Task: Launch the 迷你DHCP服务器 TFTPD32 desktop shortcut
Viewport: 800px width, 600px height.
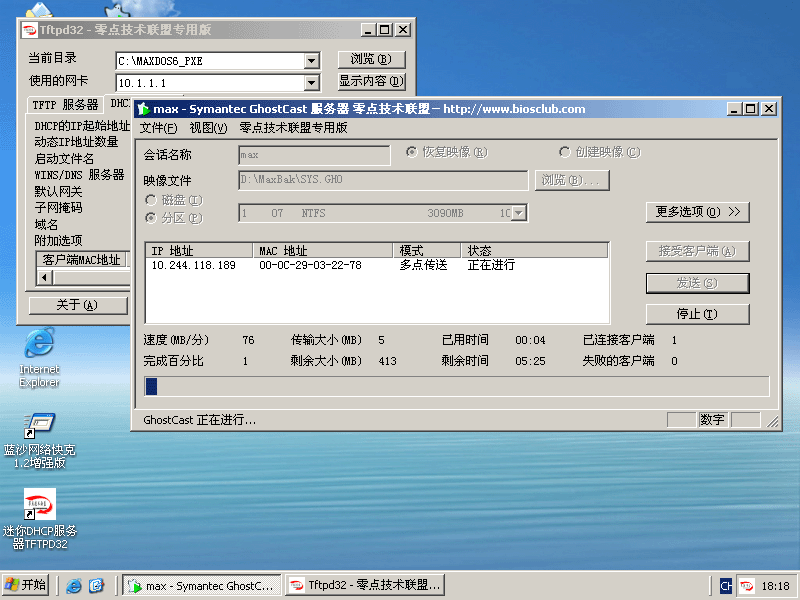Action: (x=39, y=505)
